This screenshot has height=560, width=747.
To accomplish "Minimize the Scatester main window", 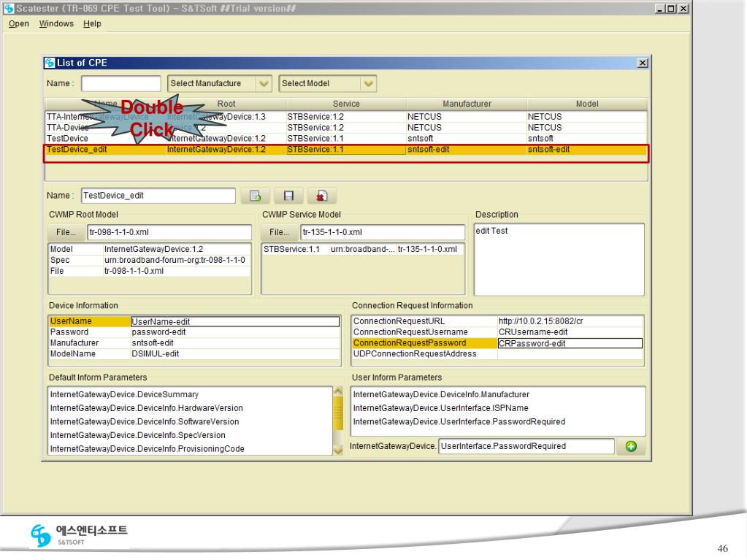I will 660,9.
